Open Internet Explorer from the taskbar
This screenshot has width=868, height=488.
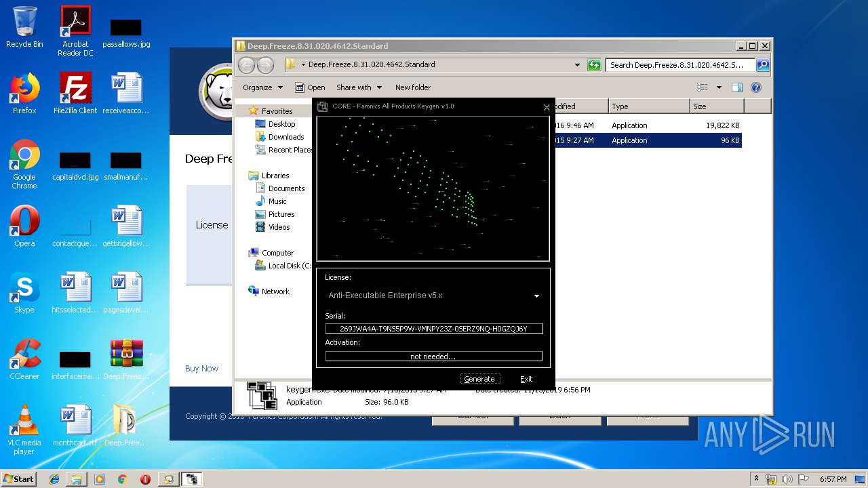[54, 479]
